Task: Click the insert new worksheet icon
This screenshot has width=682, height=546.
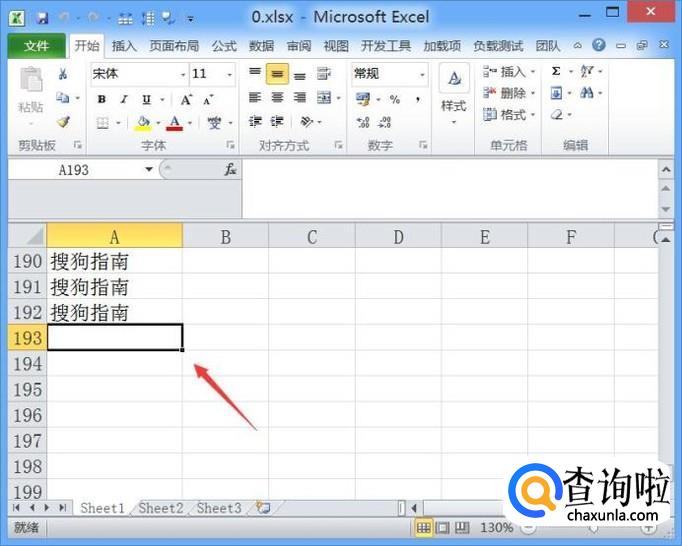Action: (264, 508)
